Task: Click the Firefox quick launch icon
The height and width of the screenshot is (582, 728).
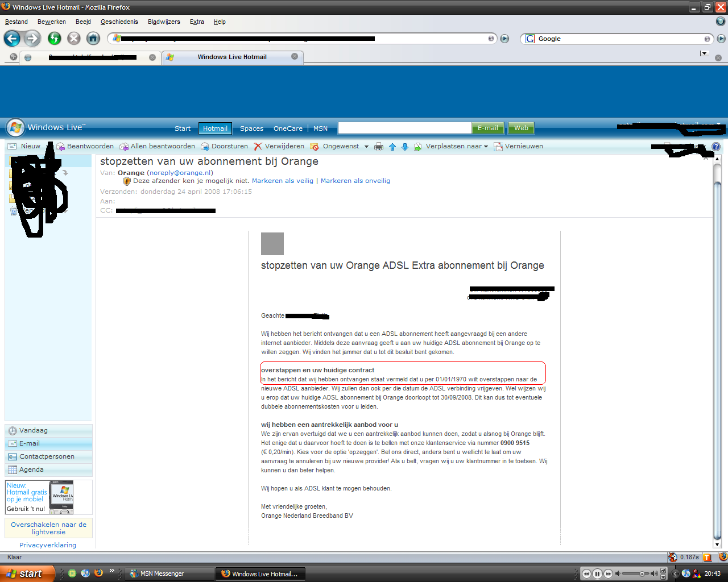Action: (x=98, y=573)
